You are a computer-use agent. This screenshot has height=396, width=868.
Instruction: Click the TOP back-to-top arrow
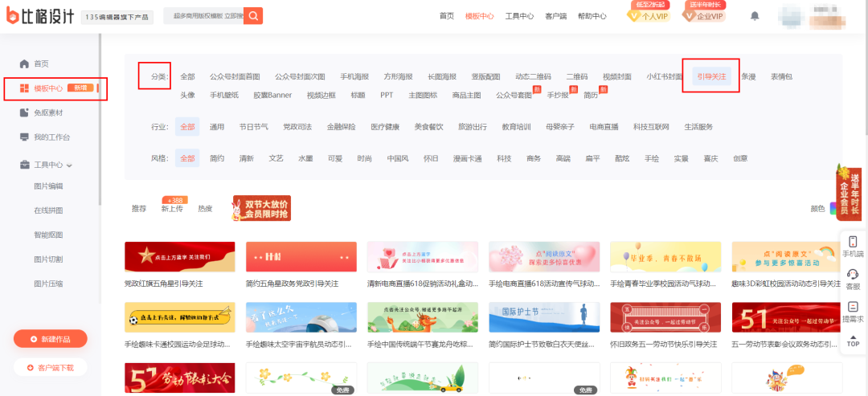pyautogui.click(x=853, y=340)
